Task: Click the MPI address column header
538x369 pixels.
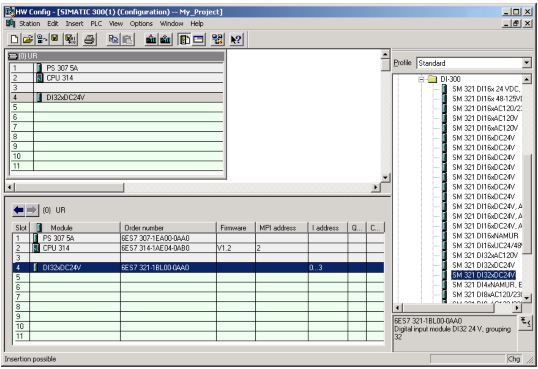Action: point(282,228)
